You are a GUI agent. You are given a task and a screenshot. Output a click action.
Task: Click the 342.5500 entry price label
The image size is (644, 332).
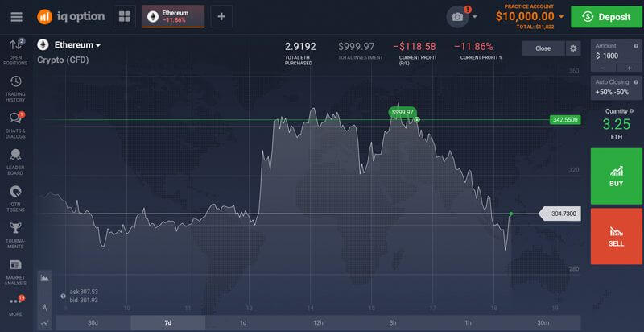click(565, 120)
